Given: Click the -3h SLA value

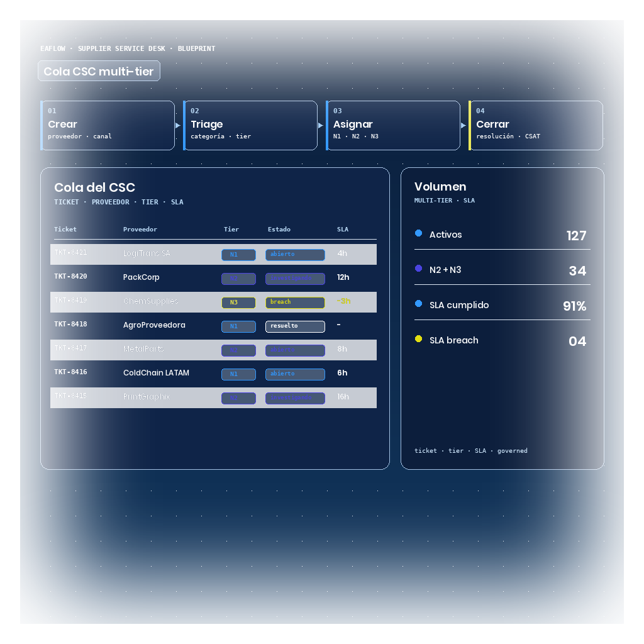Looking at the screenshot, I should pos(343,301).
